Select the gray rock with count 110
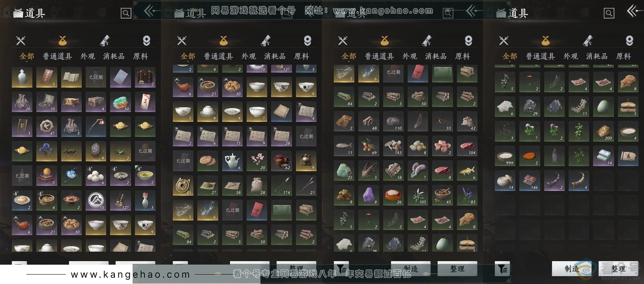Screen dimensions: 644x284 (x=393, y=121)
